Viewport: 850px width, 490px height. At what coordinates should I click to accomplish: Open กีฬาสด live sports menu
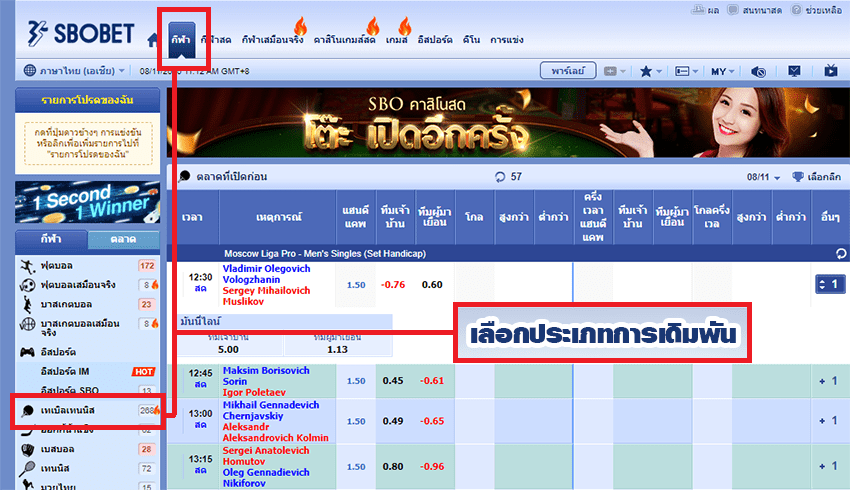coord(216,40)
